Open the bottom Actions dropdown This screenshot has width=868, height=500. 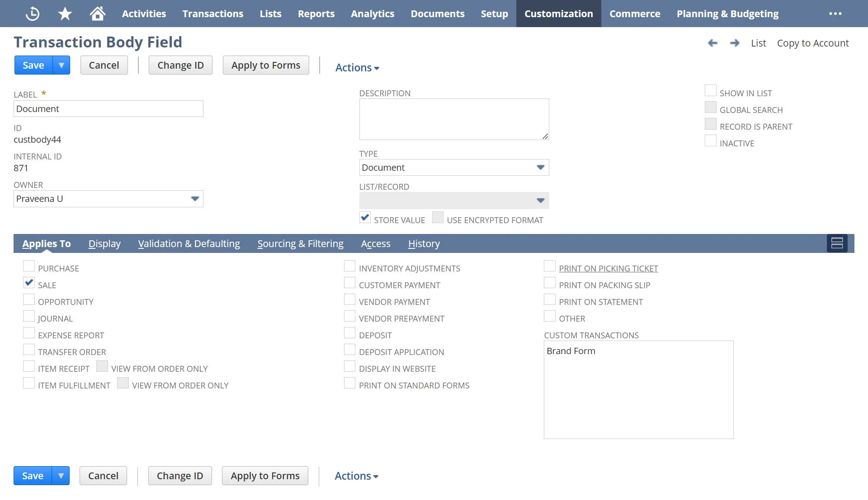pyautogui.click(x=356, y=476)
